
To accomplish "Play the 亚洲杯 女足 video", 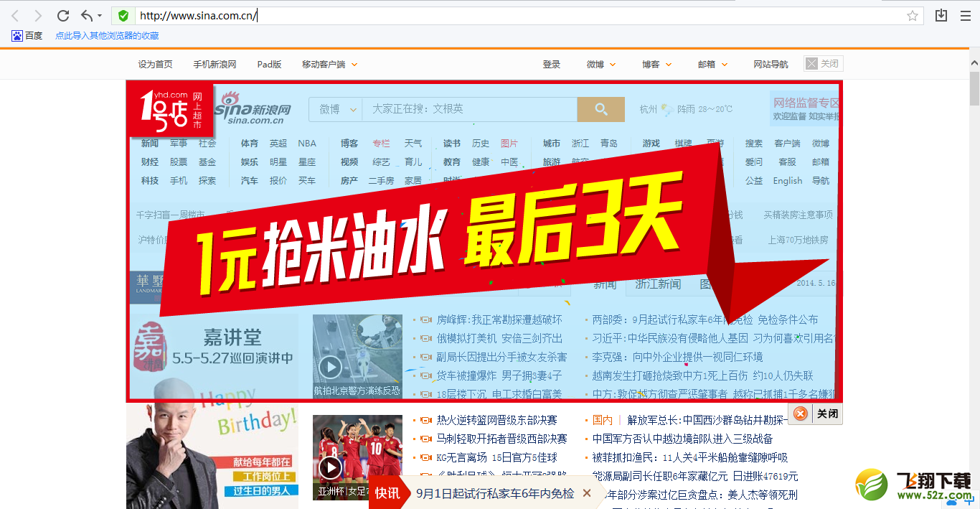I will click(330, 468).
